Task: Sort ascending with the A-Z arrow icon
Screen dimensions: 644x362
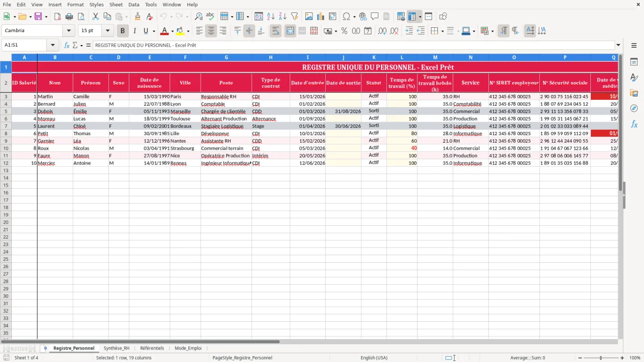Action: tap(271, 17)
